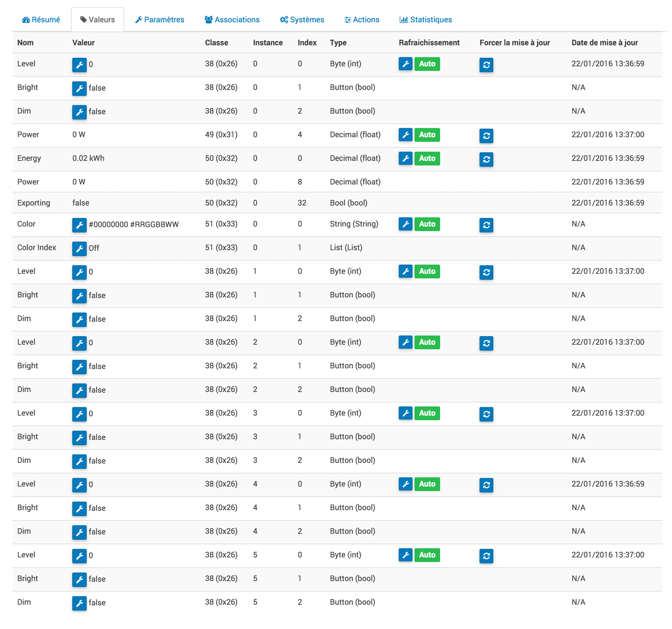Click the Rafraichissement column header
Screen dimensions: 672x629
pos(429,43)
